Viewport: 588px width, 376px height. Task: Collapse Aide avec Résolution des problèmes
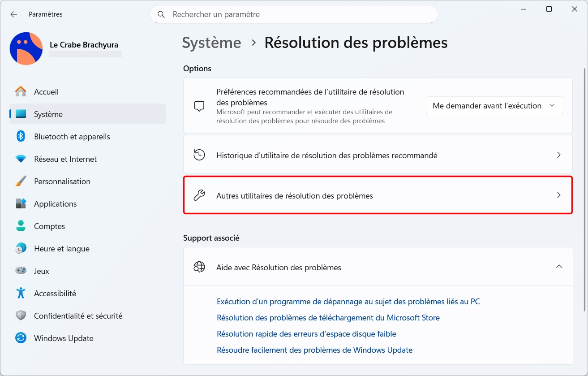point(558,267)
